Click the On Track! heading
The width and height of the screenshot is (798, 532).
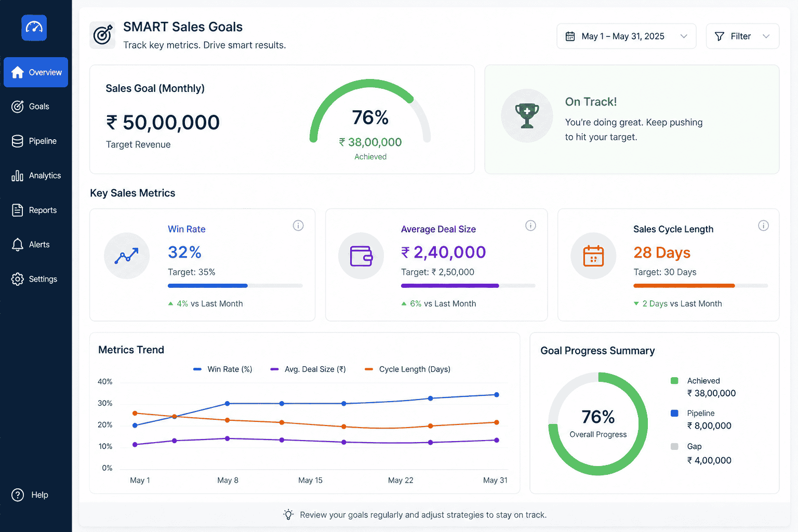click(591, 102)
